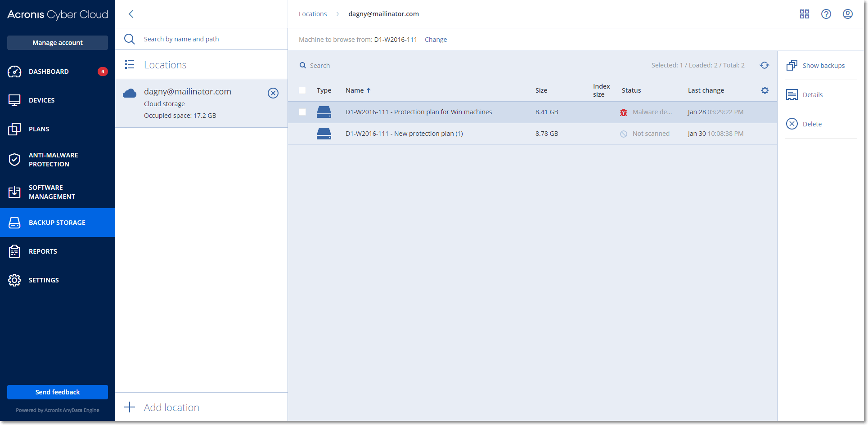This screenshot has width=868, height=425.
Task: Click the Manage account button
Action: 58,43
